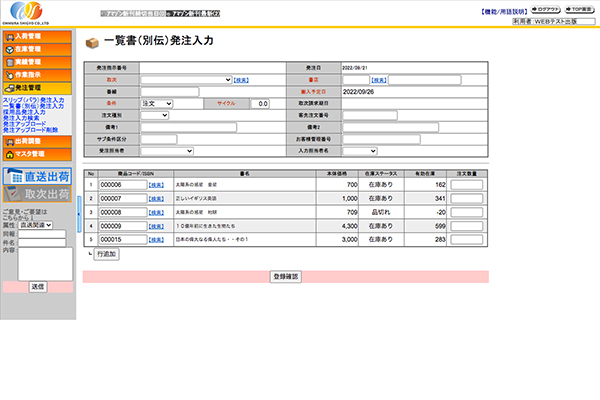Screen dimensions: 600x400
Task: Select the 発注管理 menu
Action: click(x=37, y=88)
